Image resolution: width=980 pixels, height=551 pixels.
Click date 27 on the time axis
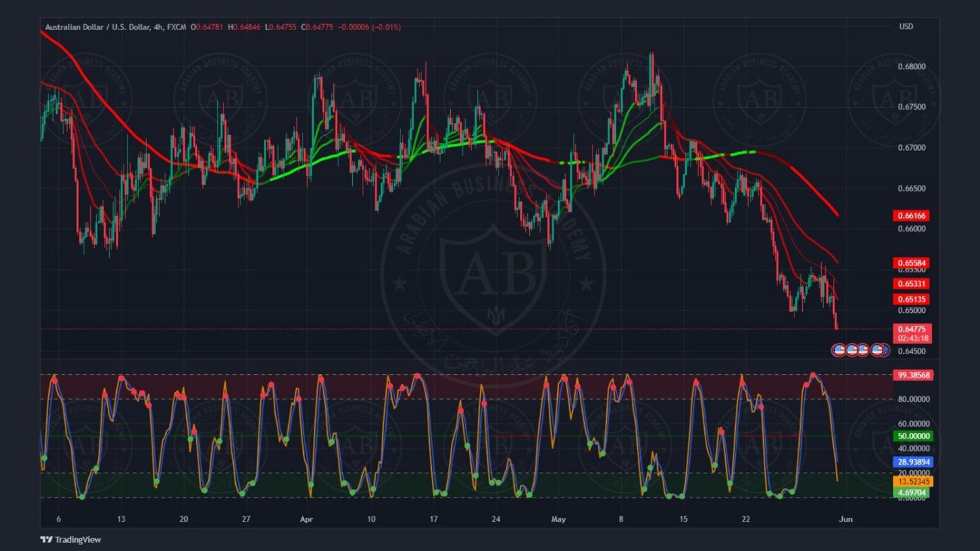point(246,520)
